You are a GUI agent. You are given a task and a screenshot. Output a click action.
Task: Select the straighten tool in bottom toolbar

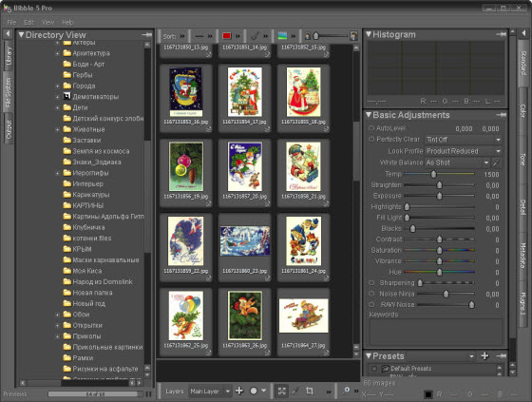tap(295, 391)
